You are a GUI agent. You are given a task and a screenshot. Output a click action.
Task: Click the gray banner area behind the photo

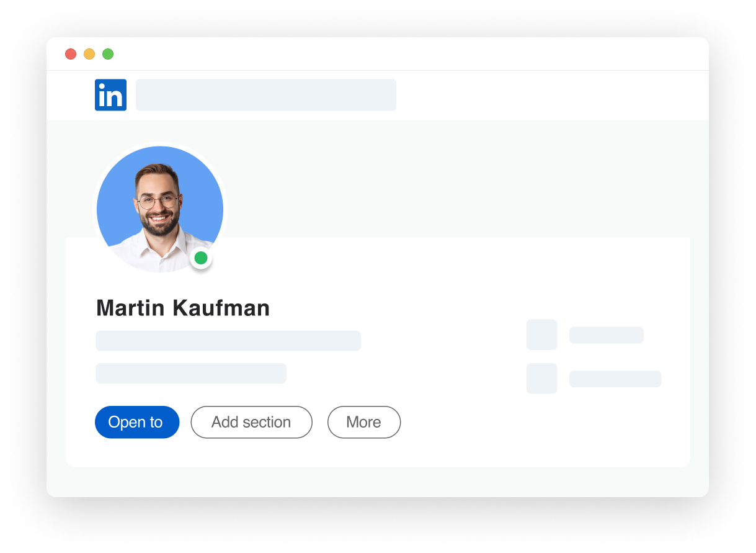pyautogui.click(x=459, y=179)
